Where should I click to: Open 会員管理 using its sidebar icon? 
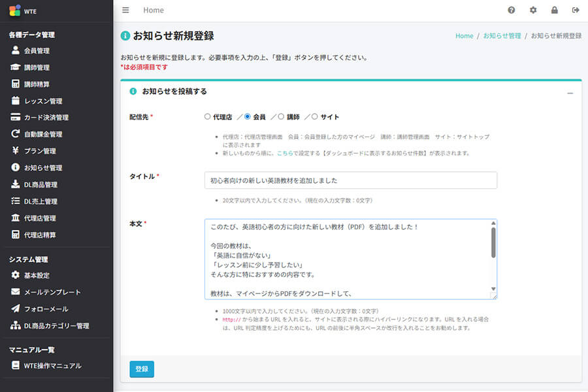pyautogui.click(x=15, y=50)
